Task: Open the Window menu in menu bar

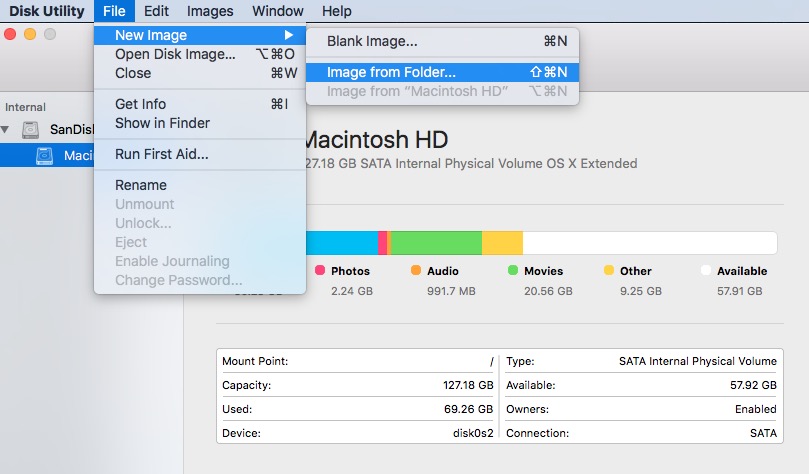Action: (277, 11)
